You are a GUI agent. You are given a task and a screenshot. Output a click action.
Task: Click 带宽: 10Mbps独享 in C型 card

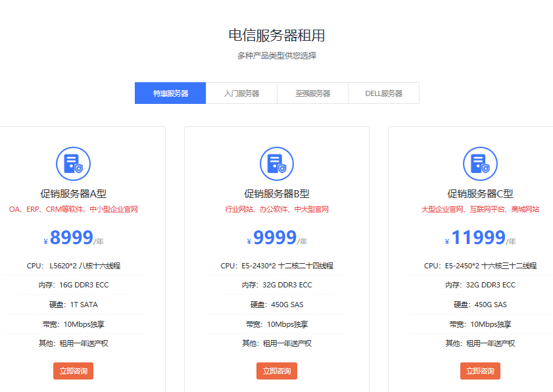480,324
